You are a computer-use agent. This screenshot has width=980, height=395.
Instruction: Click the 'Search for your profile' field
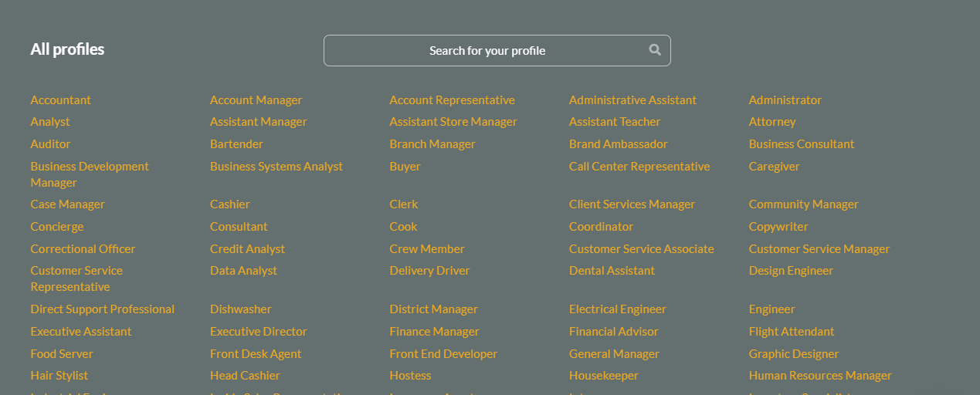487,51
